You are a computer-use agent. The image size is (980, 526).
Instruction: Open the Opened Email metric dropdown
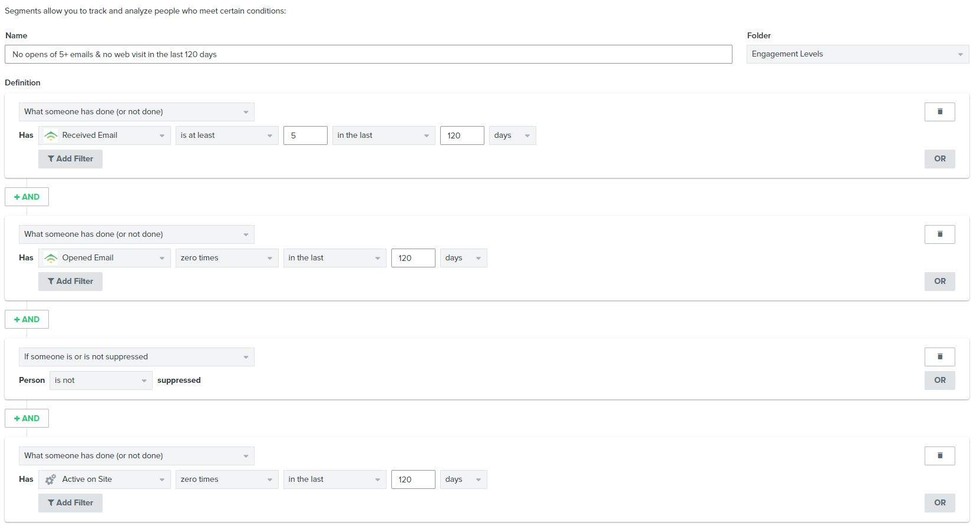click(x=104, y=258)
